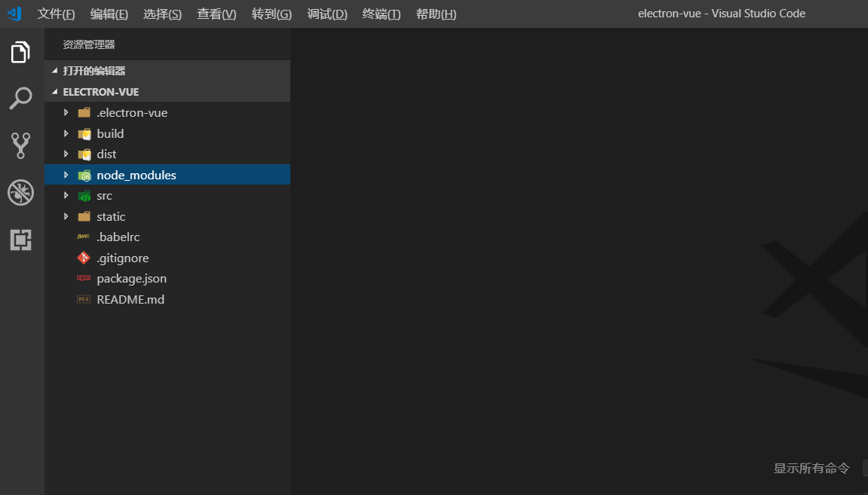Open the 查看(V) menu
868x495 pixels.
tap(216, 14)
